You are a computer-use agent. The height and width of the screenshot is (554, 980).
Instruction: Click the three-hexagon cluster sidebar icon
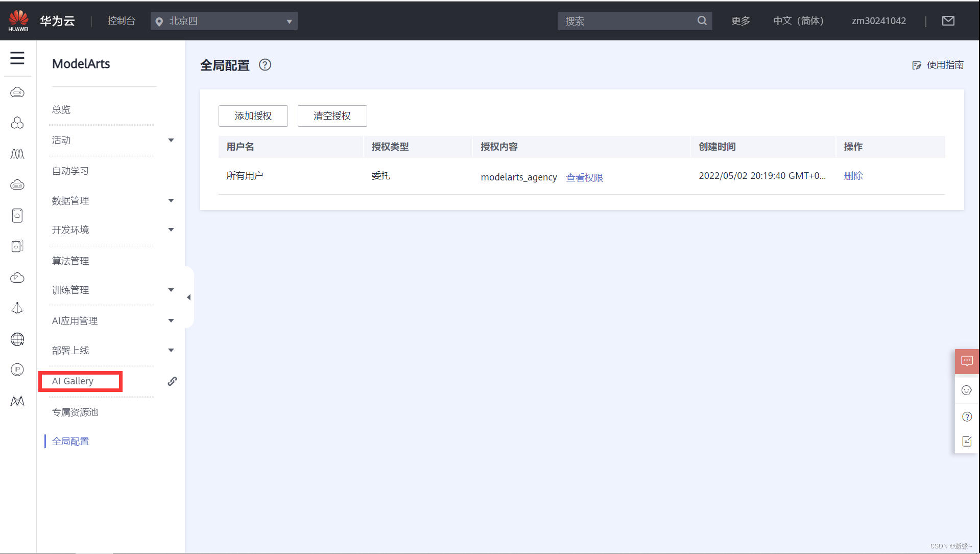click(x=17, y=123)
